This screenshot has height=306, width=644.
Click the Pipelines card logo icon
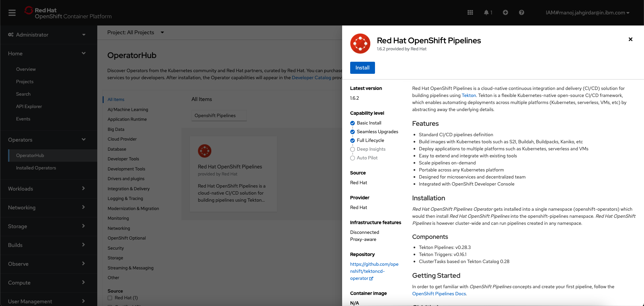(205, 151)
